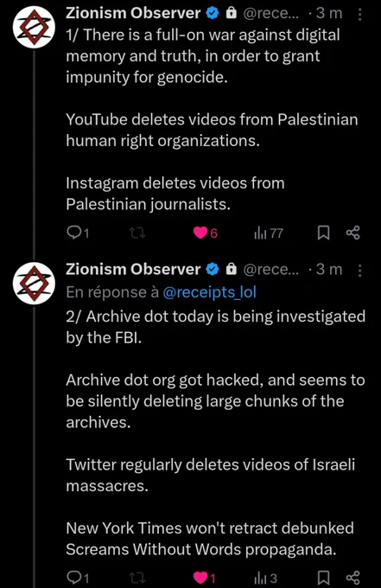Viewport: 381px width, 588px height.
Task: Open three-dot menu on second tweet
Action: point(359,270)
